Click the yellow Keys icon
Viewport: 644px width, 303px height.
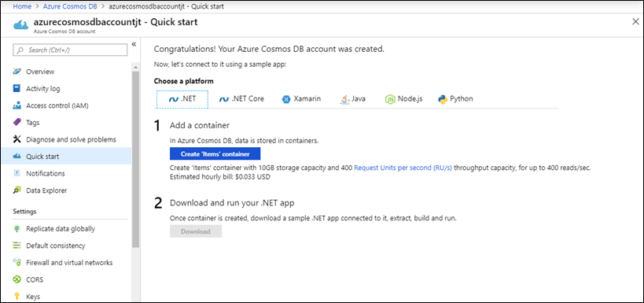pyautogui.click(x=17, y=296)
